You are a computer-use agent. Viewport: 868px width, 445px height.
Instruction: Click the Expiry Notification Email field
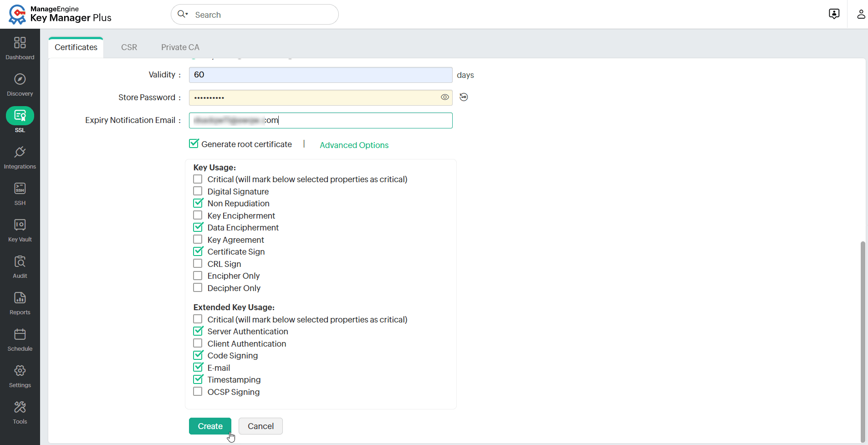click(x=321, y=120)
